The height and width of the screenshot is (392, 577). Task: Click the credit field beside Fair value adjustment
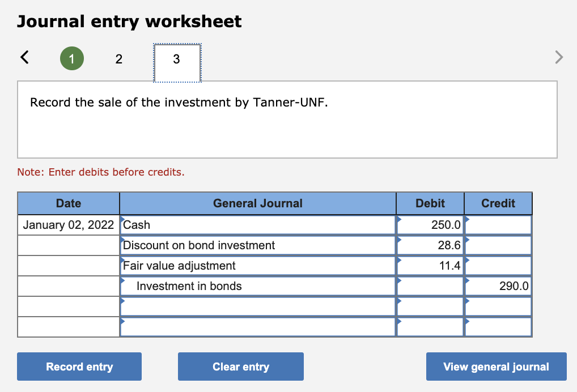pos(499,266)
